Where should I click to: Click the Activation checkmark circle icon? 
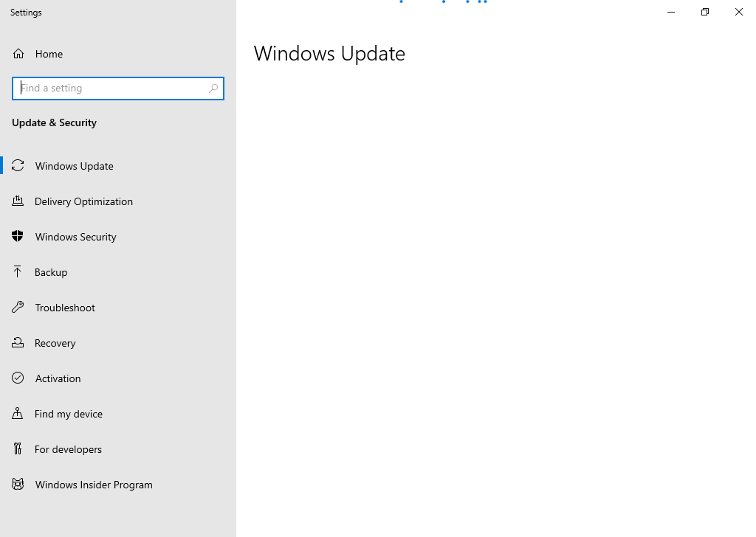(x=18, y=378)
